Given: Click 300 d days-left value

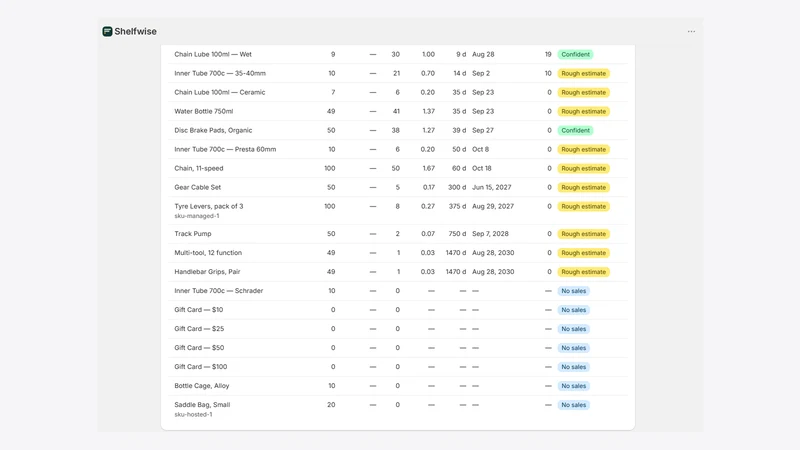Looking at the screenshot, I should [x=457, y=187].
